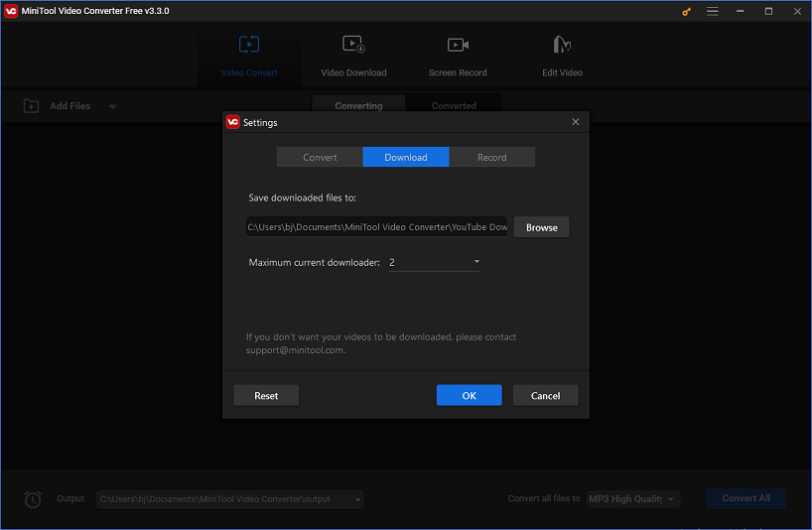Click the Add Files label
The height and width of the screenshot is (530, 812).
point(69,106)
